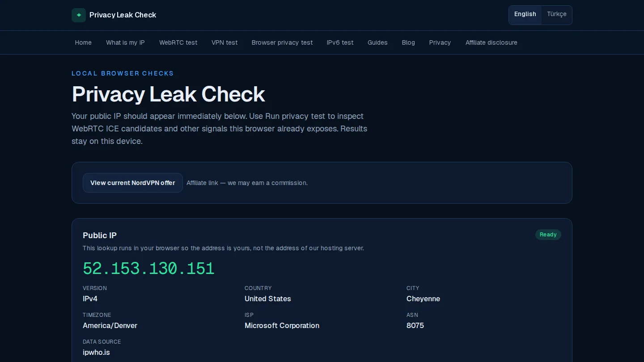Click the LOCAL BROWSER CHECKS label
The width and height of the screenshot is (644, 362).
click(x=123, y=73)
